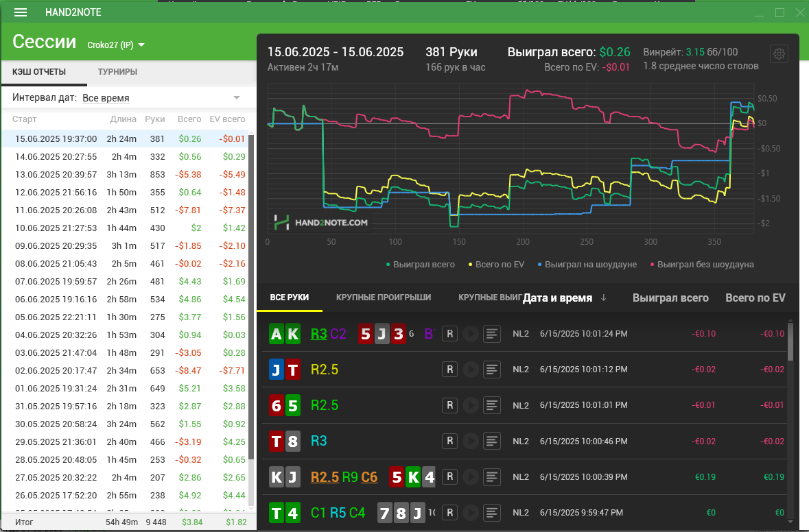Screen dimensions: 809x532
Task: Click the sessions list vertical scrollbar
Action: [252, 296]
